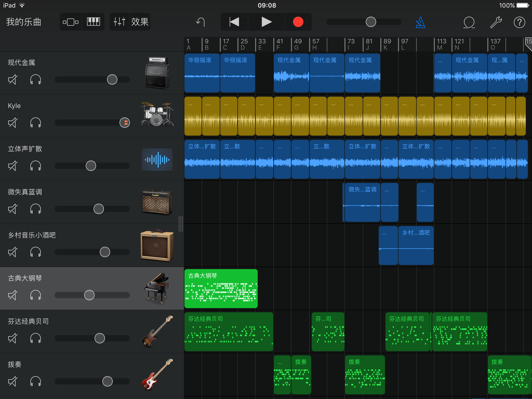The width and height of the screenshot is (532, 399).
Task: Adjust the 拨奏 track volume knob
Action: tap(108, 381)
